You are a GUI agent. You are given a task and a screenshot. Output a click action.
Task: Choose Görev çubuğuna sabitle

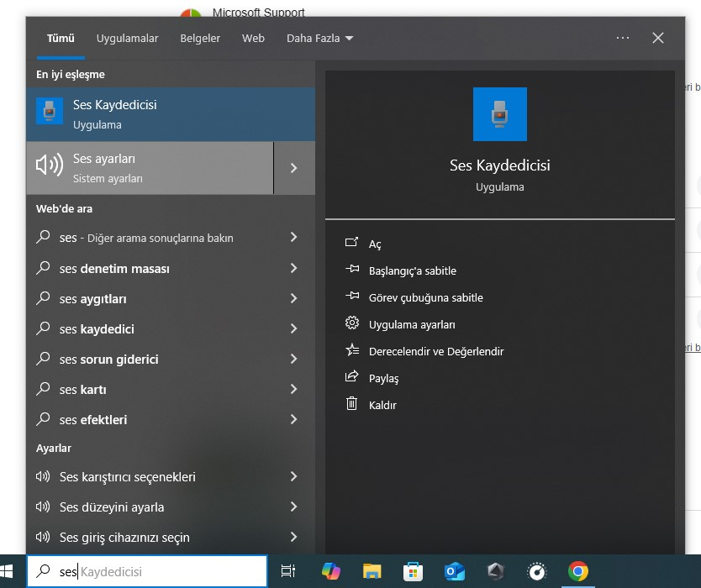(x=425, y=297)
